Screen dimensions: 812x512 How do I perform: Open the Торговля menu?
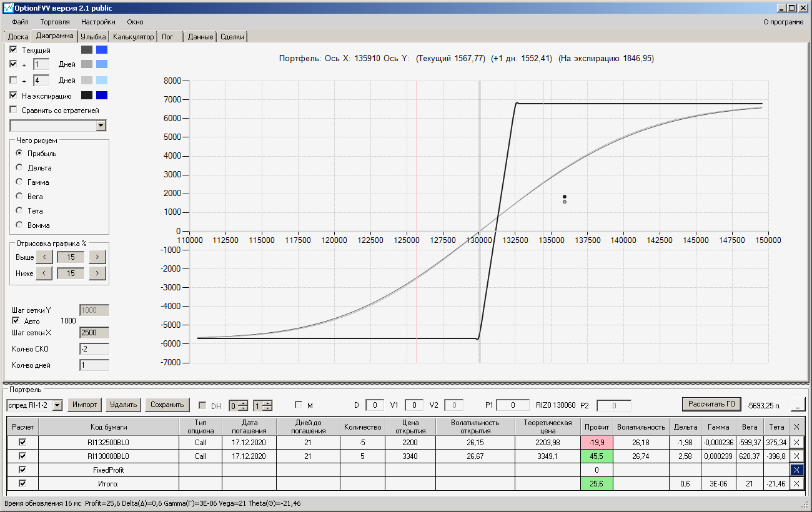[55, 22]
